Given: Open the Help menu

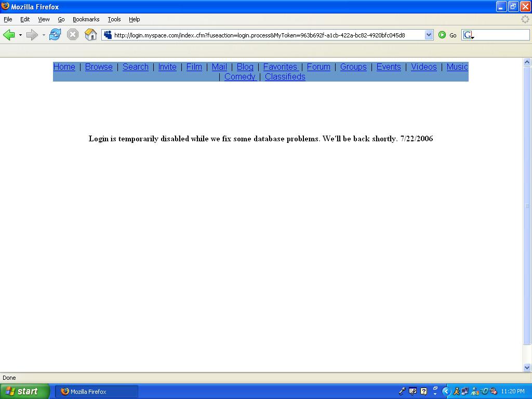Looking at the screenshot, I should pos(135,19).
